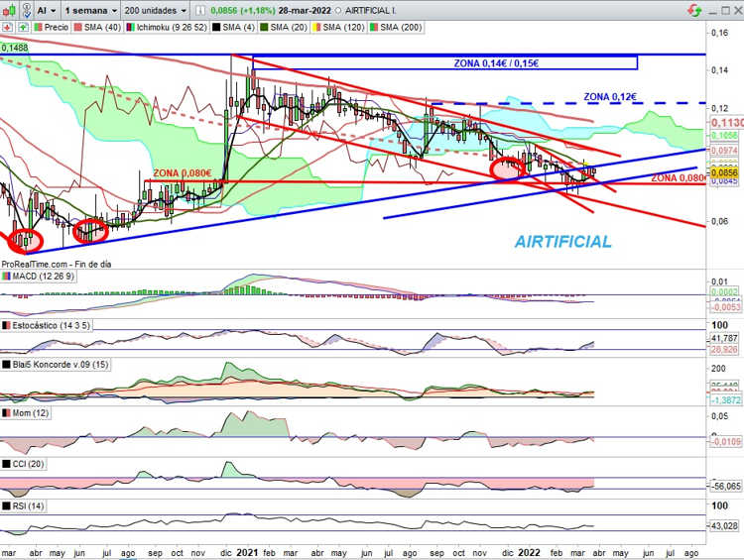Click the red-green link charts icon
The image size is (744, 560).
(694, 10)
